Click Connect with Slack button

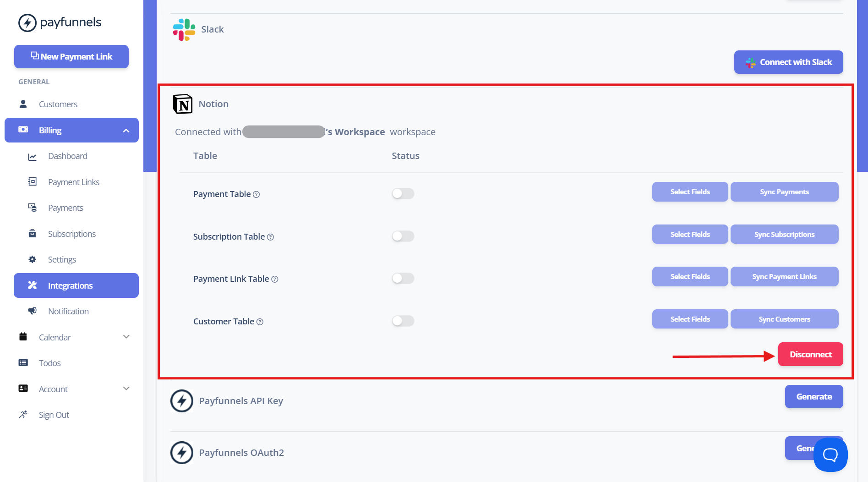click(x=788, y=62)
